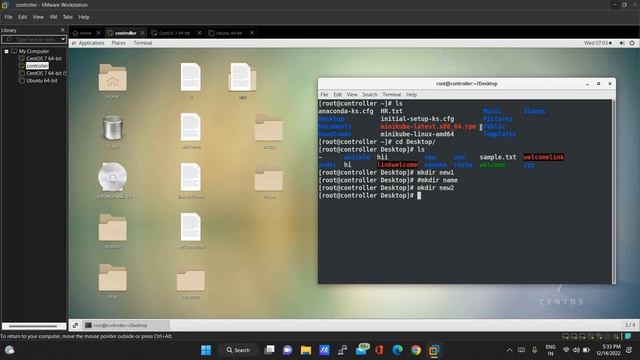Viewport: 640px width, 360px height.
Task: Click the teal message icon in VMware status bar
Action: pos(628,336)
